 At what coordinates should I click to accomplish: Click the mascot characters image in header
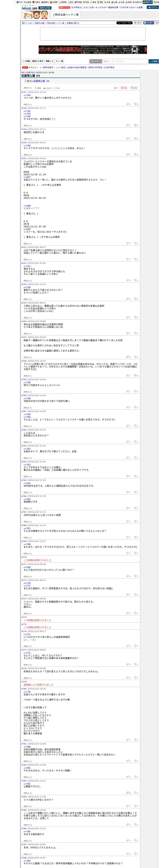pos(36,15)
